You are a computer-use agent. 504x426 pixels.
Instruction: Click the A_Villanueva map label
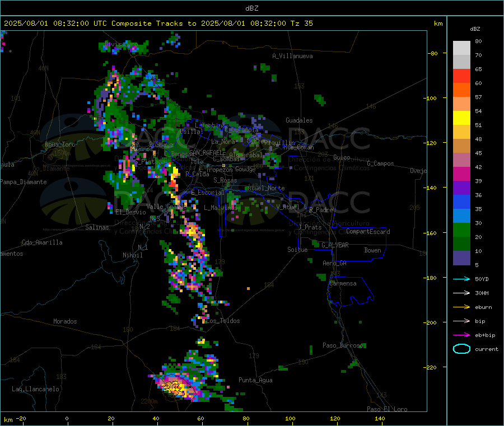(292, 56)
